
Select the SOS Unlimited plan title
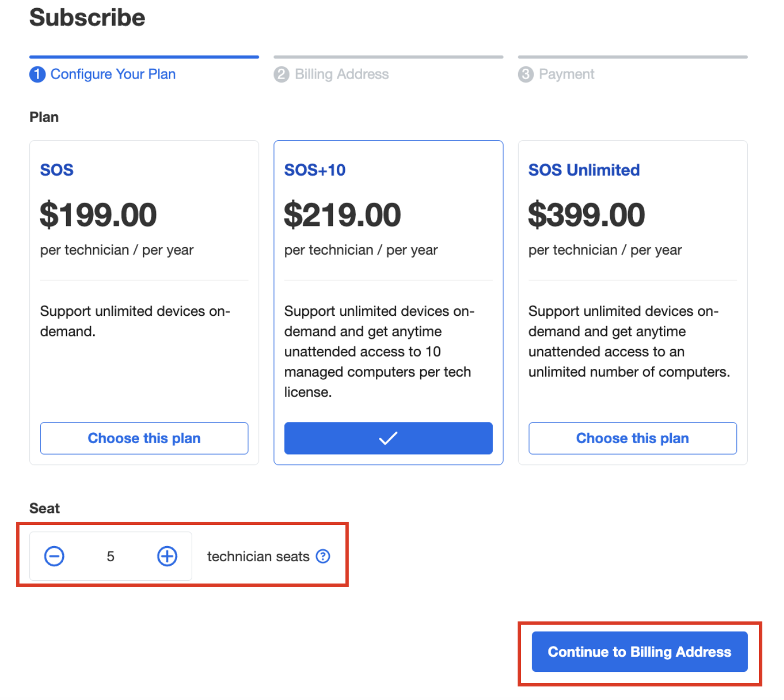[584, 170]
